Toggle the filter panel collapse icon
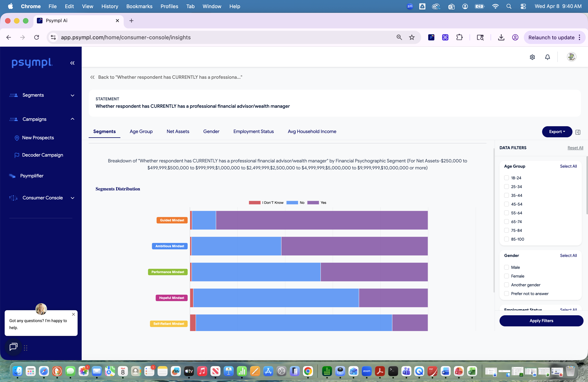588x382 pixels. pos(578,132)
